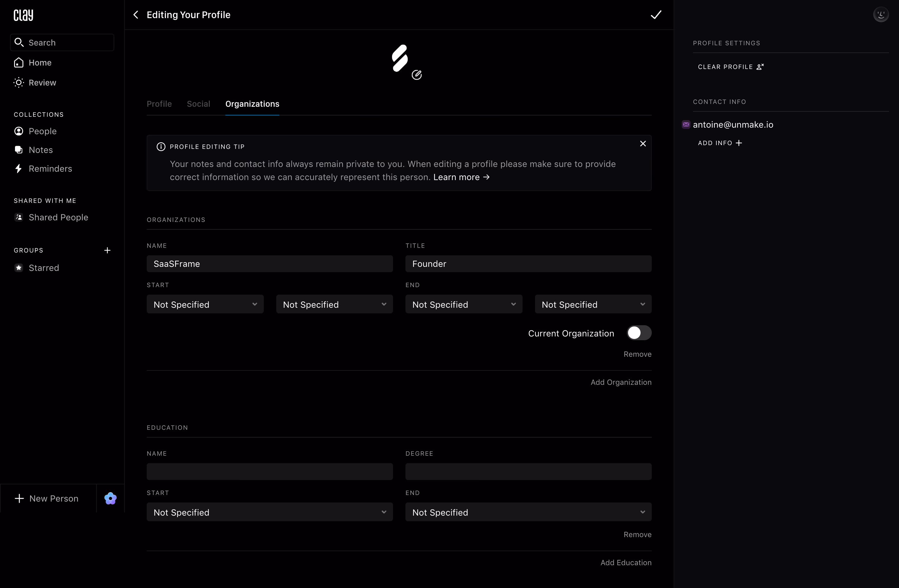Viewport: 899px width, 588px height.
Task: Open second organization End dropdown
Action: pos(593,304)
